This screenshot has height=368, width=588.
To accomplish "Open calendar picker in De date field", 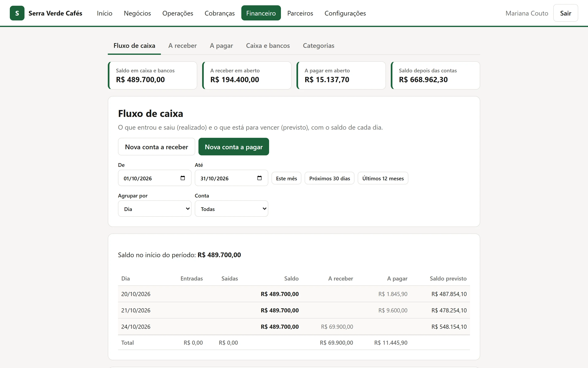I will click(x=183, y=178).
